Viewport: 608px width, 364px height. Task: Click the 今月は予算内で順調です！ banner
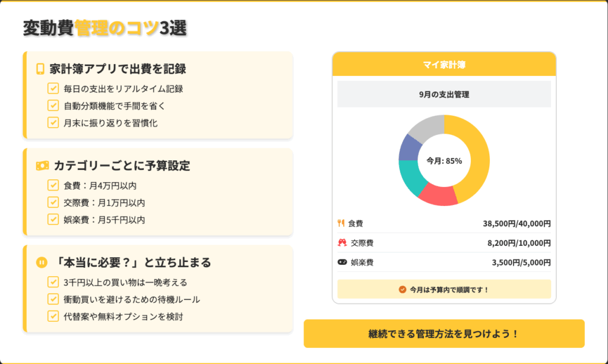click(444, 289)
